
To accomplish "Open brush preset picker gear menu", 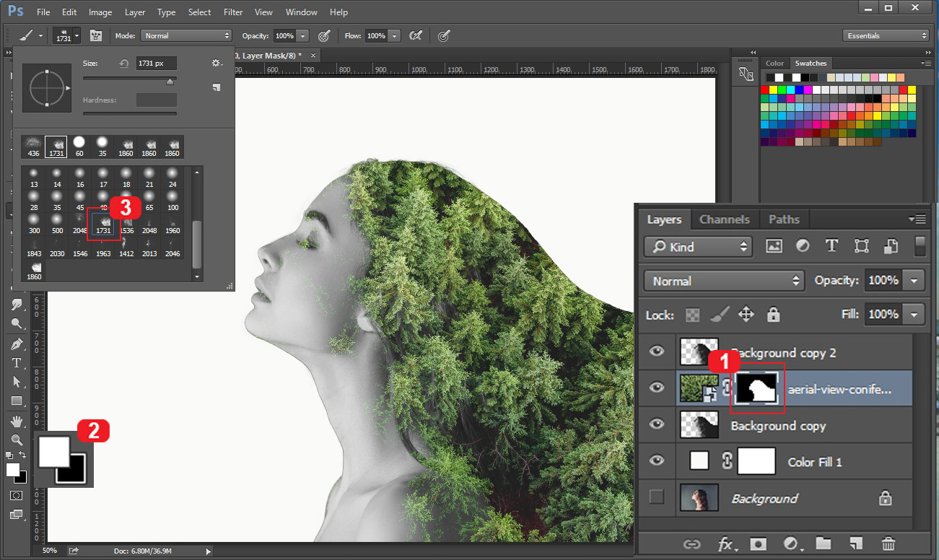I will pos(216,64).
